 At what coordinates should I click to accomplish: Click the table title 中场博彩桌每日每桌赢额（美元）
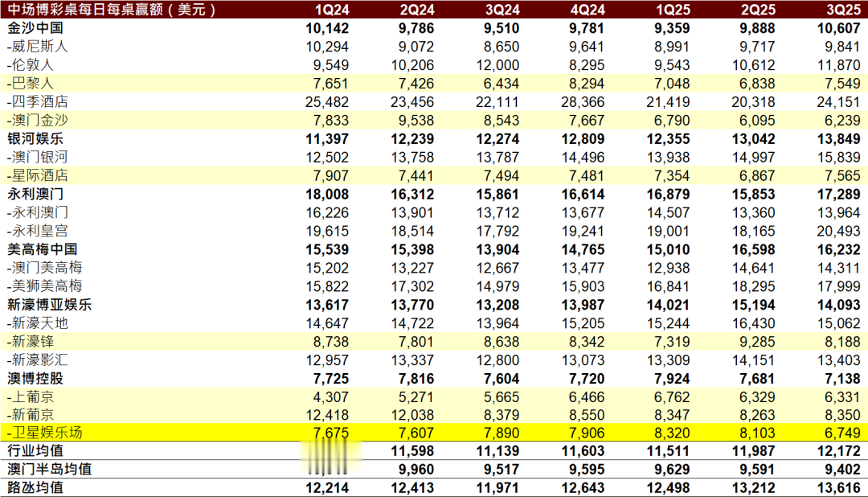pyautogui.click(x=112, y=10)
